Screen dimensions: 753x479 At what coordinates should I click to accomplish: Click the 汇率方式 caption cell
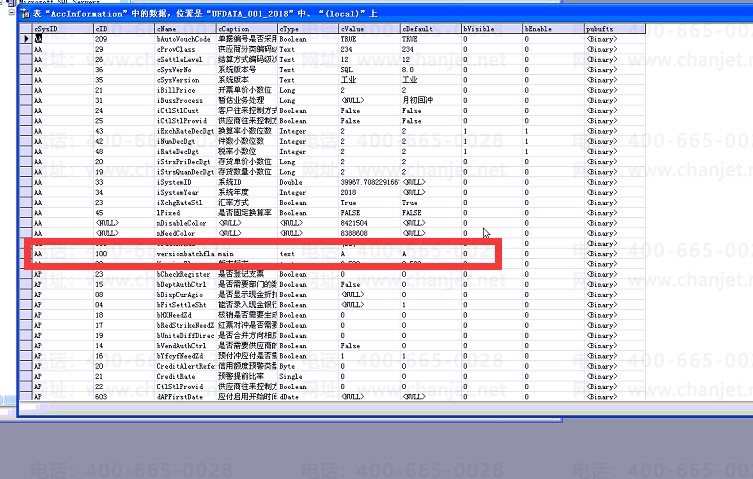(247, 203)
